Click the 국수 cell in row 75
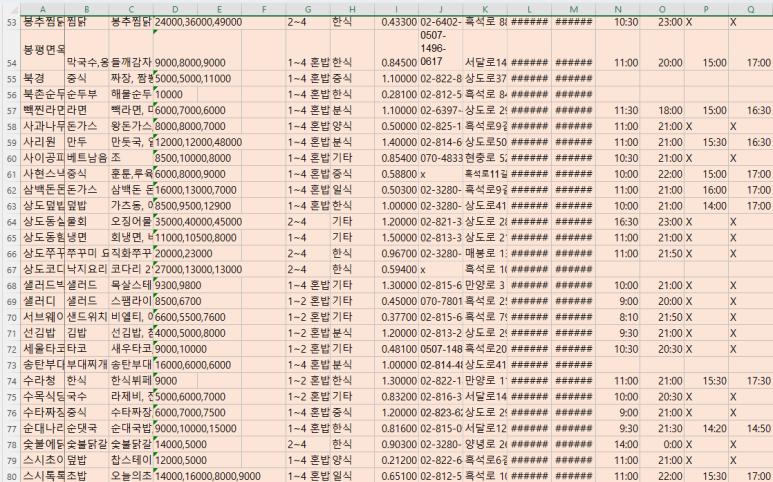This screenshot has height=482, width=773. pos(87,397)
